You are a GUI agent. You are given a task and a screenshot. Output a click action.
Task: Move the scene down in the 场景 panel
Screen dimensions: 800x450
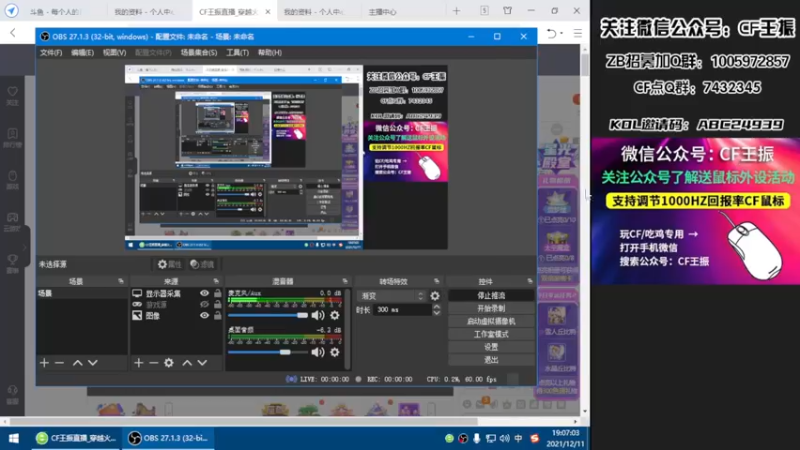coord(93,363)
